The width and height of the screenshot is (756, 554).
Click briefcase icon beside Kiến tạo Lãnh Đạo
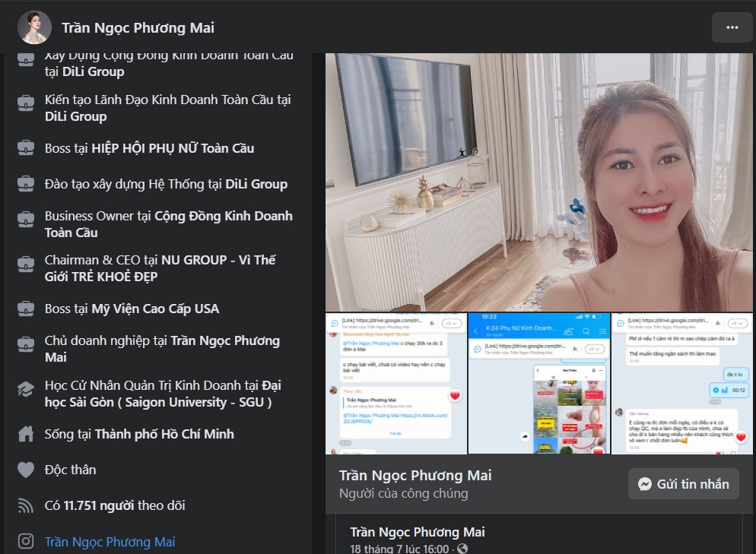click(26, 103)
